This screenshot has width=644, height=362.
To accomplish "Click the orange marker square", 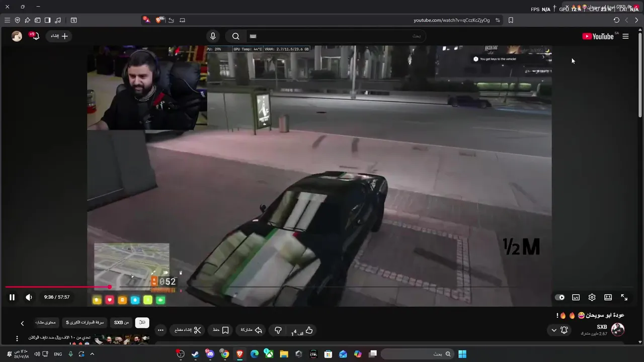I will pyautogui.click(x=122, y=300).
